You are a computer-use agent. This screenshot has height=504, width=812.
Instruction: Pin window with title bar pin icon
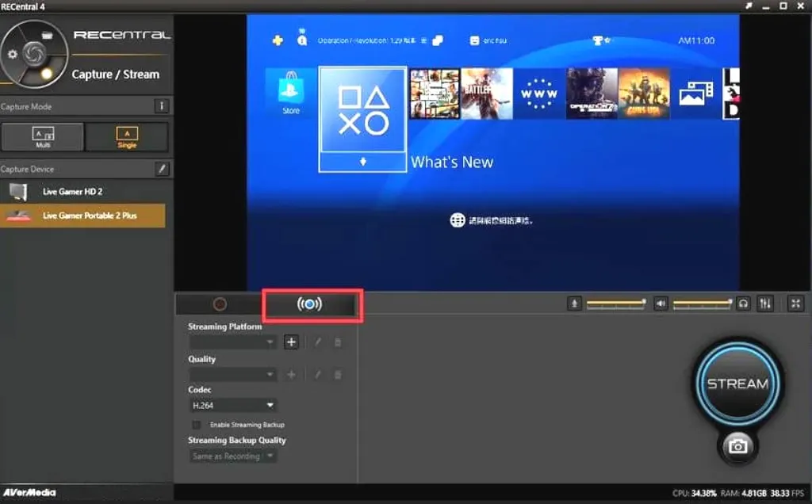click(749, 6)
